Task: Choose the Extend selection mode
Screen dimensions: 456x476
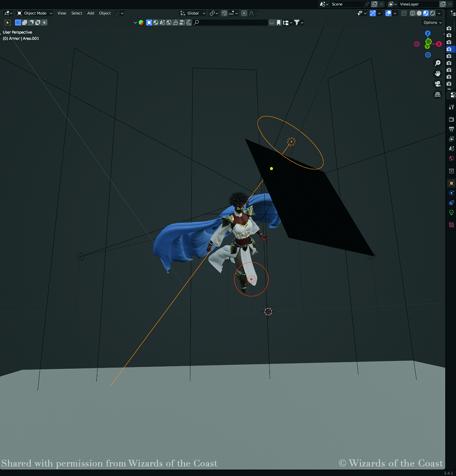Action: 25,22
